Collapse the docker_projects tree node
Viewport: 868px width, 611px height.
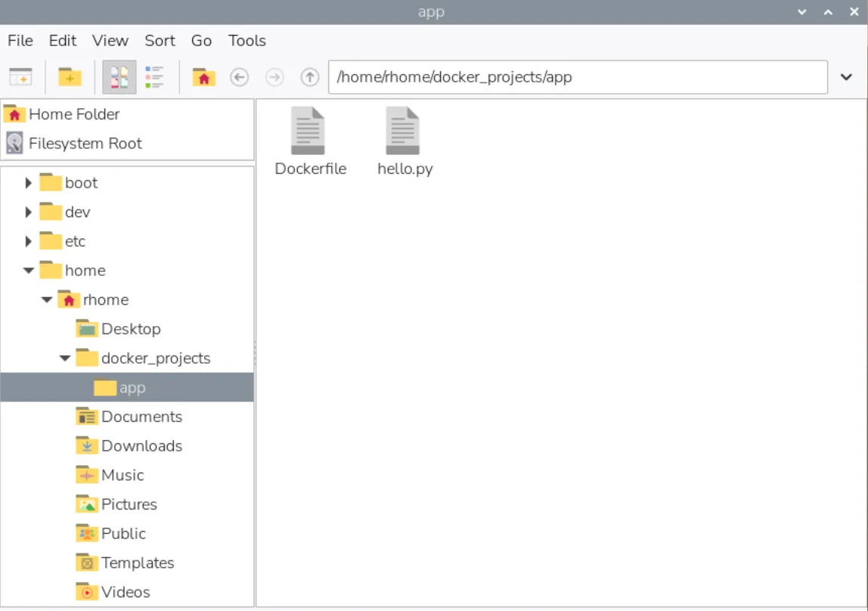tap(65, 358)
